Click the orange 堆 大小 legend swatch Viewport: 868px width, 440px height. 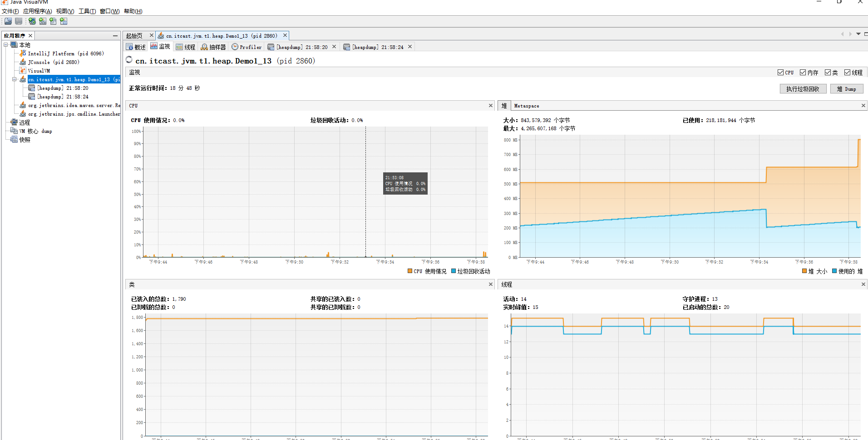[804, 271]
